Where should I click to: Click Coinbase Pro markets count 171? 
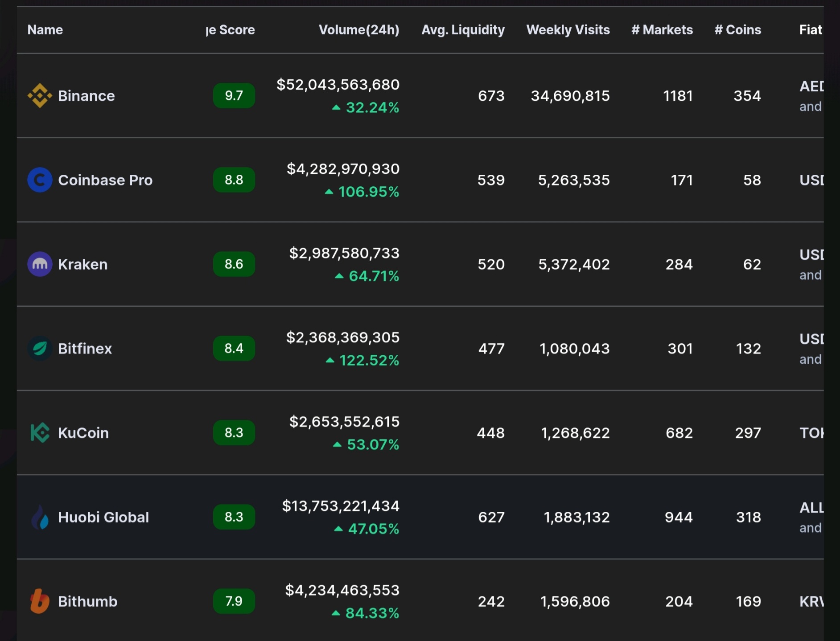pyautogui.click(x=682, y=180)
